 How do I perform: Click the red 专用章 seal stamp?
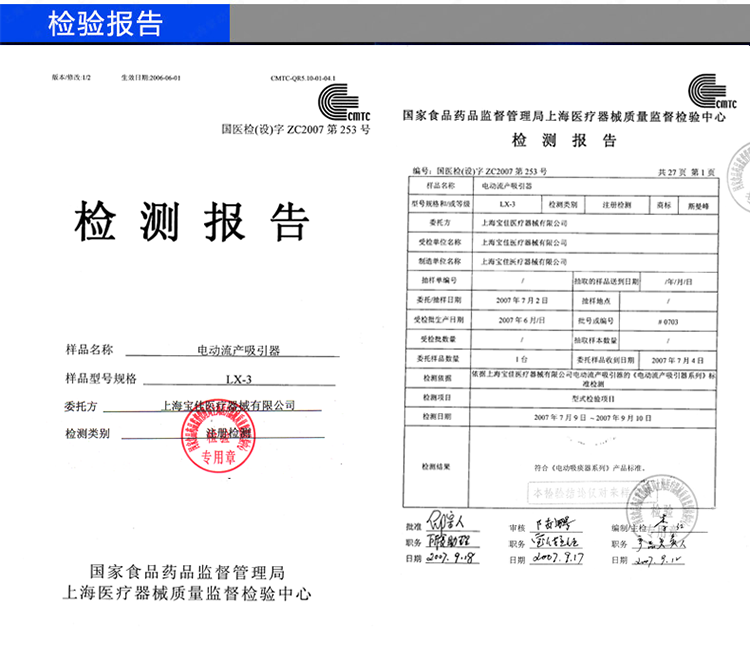point(218,436)
